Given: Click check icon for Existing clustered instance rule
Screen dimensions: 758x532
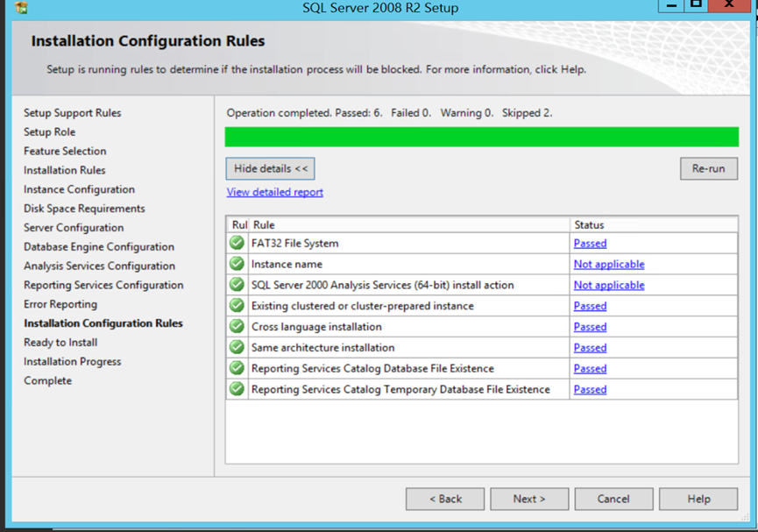Looking at the screenshot, I should tap(237, 305).
